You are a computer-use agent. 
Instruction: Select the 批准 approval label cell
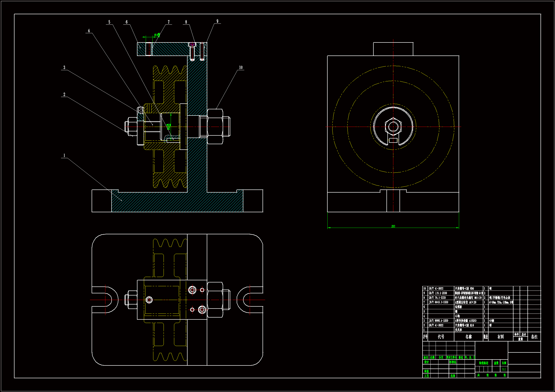coord(453,376)
